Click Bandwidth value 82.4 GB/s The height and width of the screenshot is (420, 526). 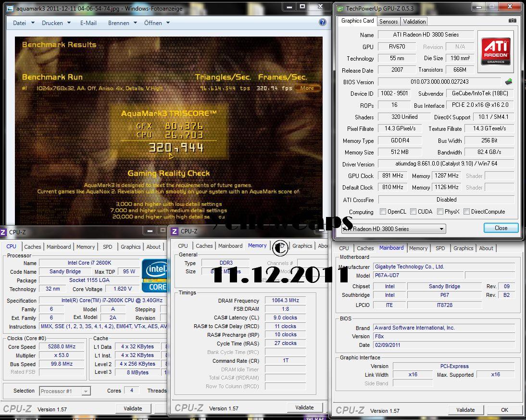(x=489, y=152)
